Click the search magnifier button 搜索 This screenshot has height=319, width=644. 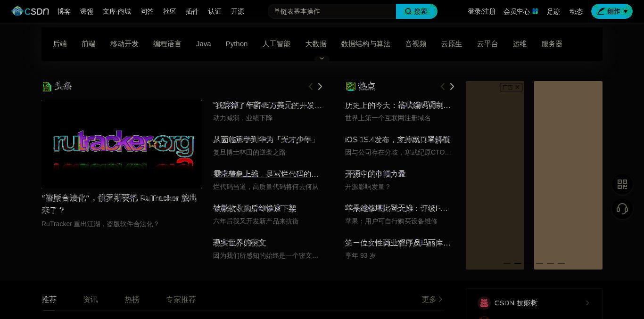coord(416,11)
